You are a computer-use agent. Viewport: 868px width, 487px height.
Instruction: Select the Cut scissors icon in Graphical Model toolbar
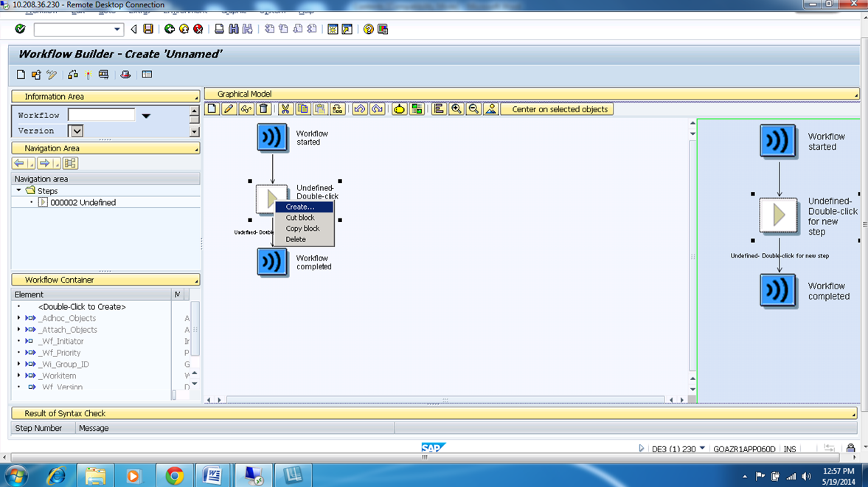pos(285,108)
